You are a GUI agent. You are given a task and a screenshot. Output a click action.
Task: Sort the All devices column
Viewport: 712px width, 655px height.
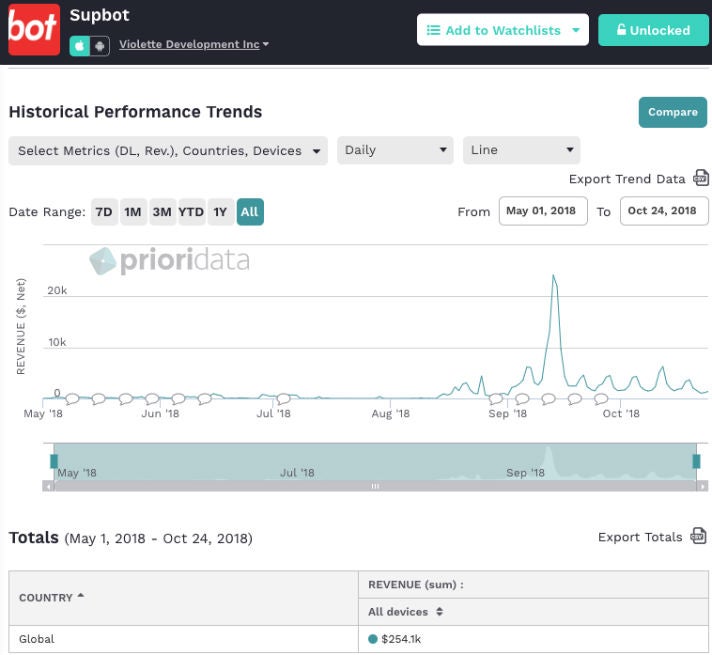pyautogui.click(x=439, y=612)
